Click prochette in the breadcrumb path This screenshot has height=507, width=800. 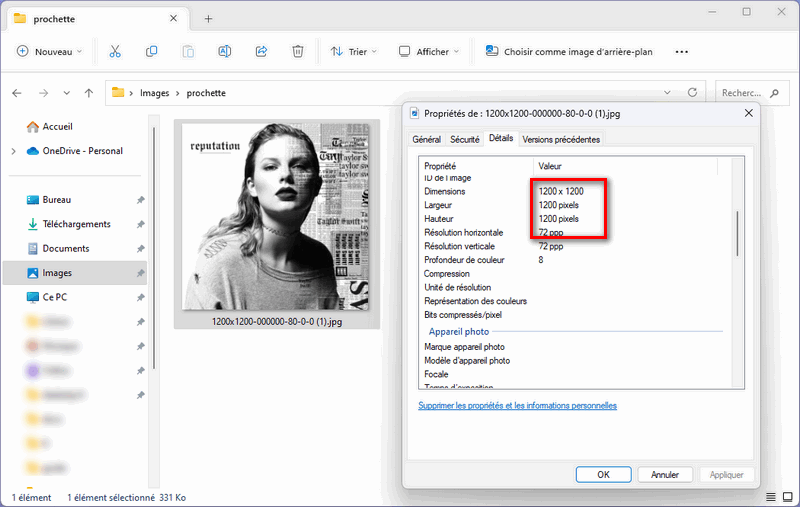coord(206,93)
